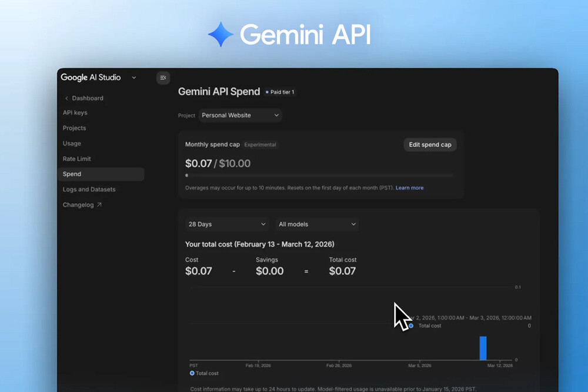This screenshot has width=588, height=392.
Task: Open the All models filter dropdown
Action: pos(317,224)
